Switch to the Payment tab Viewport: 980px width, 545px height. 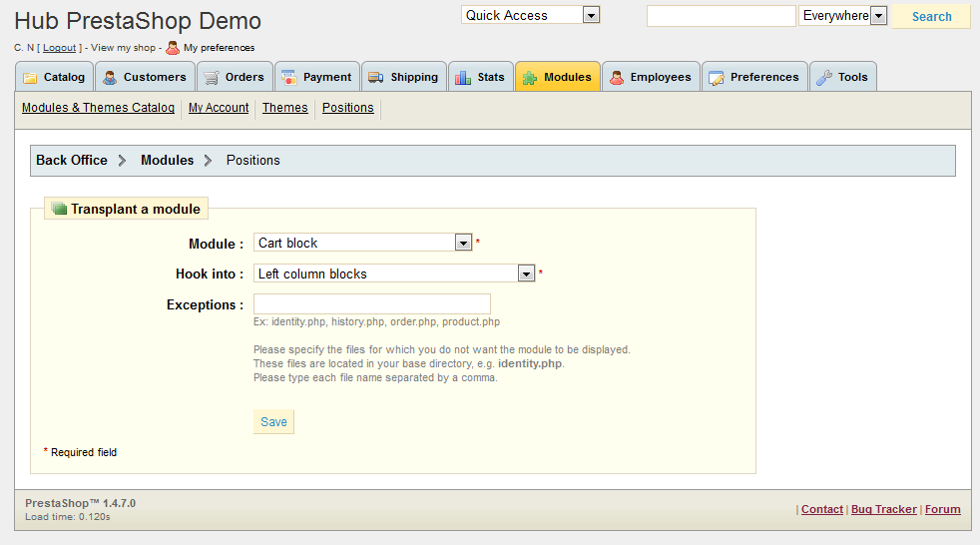[316, 77]
